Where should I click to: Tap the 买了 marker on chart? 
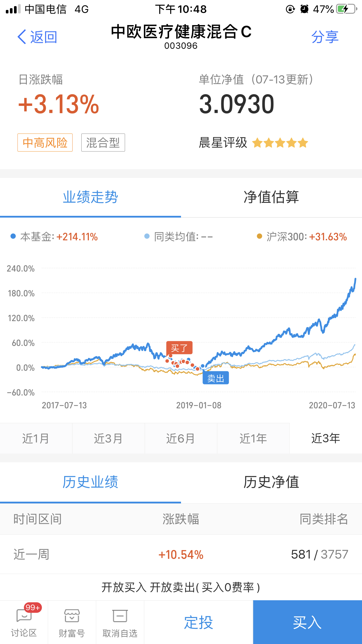(x=179, y=348)
